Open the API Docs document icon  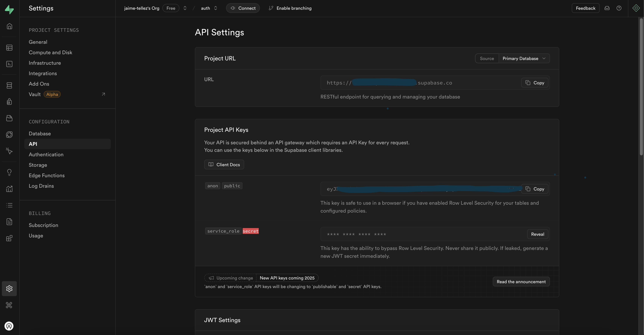9,222
